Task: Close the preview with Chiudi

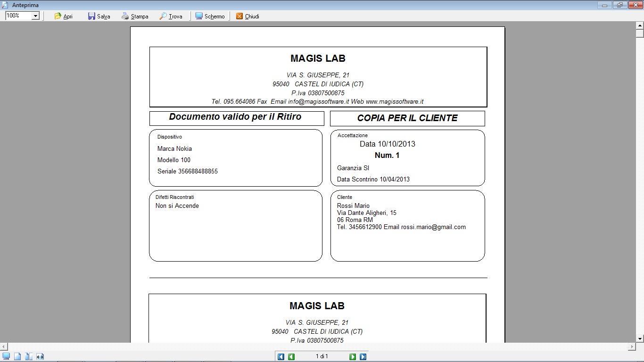Action: pos(248,16)
